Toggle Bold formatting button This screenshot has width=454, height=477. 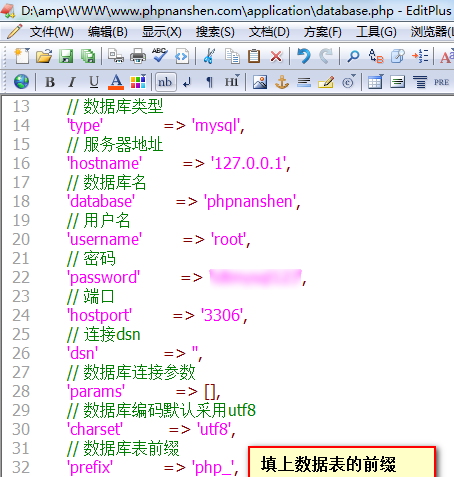[x=50, y=82]
